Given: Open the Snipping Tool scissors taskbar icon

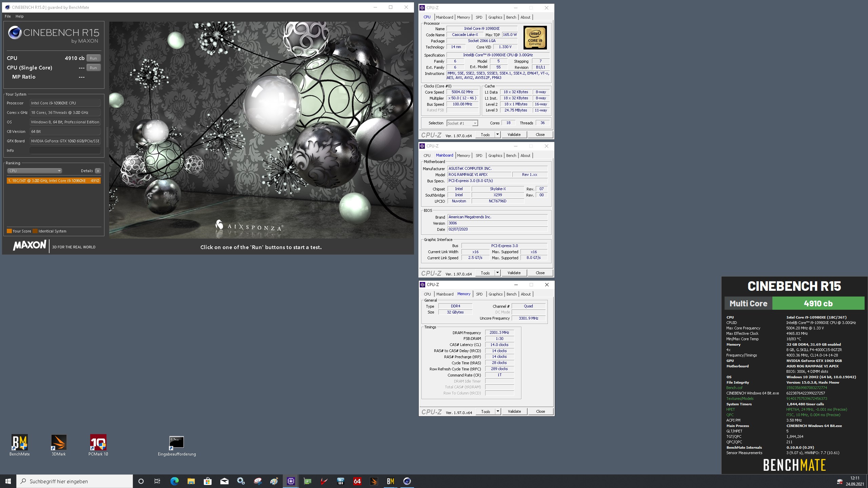Looking at the screenshot, I should click(257, 481).
